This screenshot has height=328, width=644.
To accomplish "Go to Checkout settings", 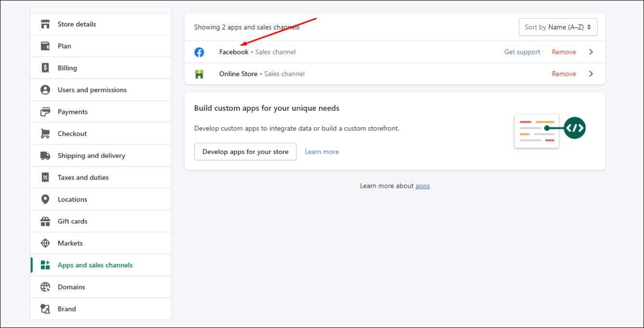I will (x=101, y=134).
